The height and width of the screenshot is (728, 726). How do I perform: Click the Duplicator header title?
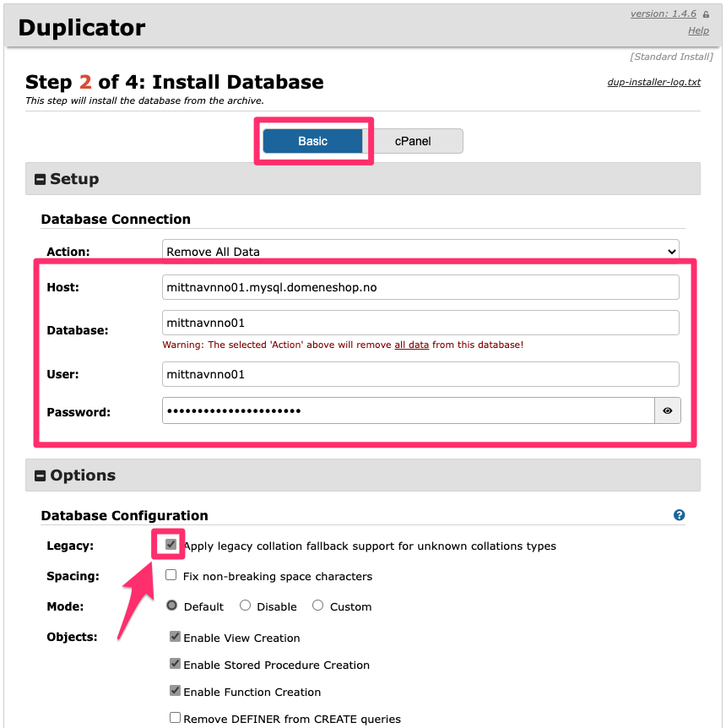(x=82, y=28)
